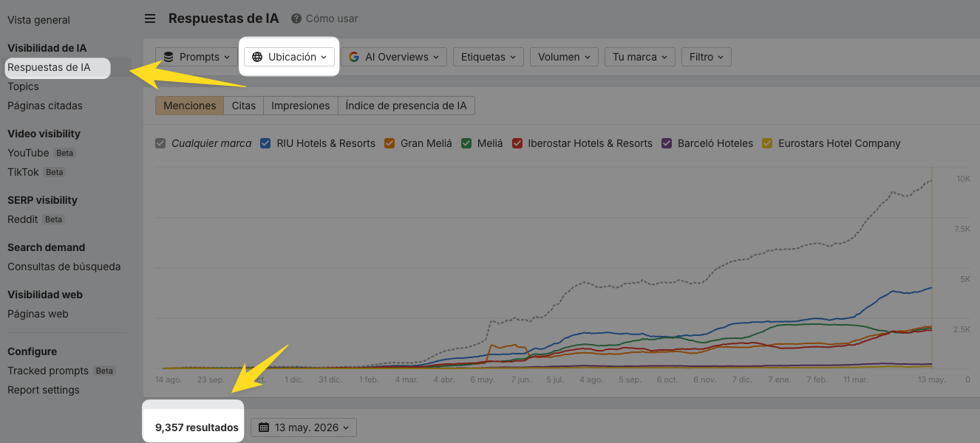Open Respuestas de IA in sidebar
The width and height of the screenshot is (980, 443).
pos(49,67)
